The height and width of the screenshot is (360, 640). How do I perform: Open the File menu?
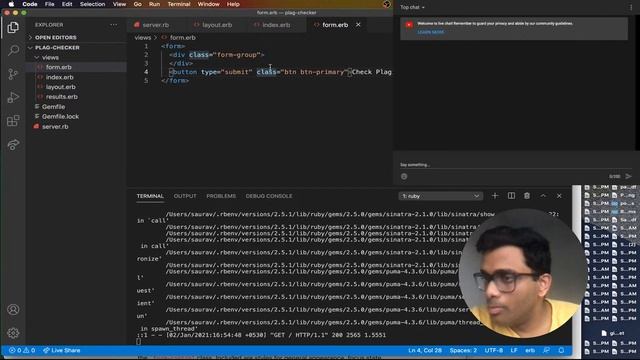pyautogui.click(x=49, y=4)
